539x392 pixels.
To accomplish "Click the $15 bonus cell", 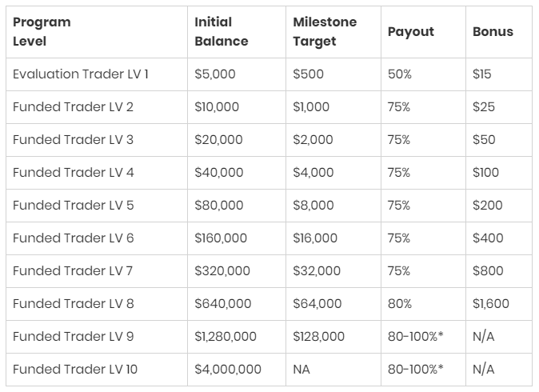I will coord(482,74).
